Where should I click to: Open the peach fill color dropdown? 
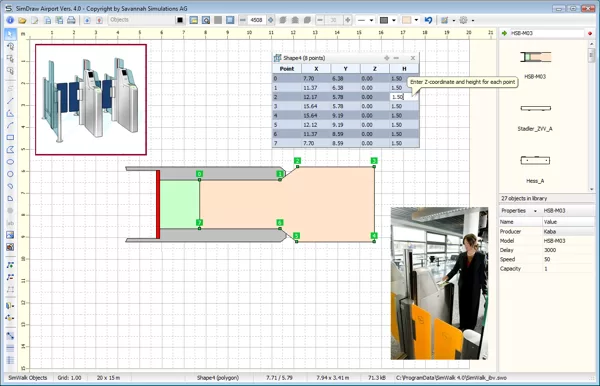click(x=416, y=20)
